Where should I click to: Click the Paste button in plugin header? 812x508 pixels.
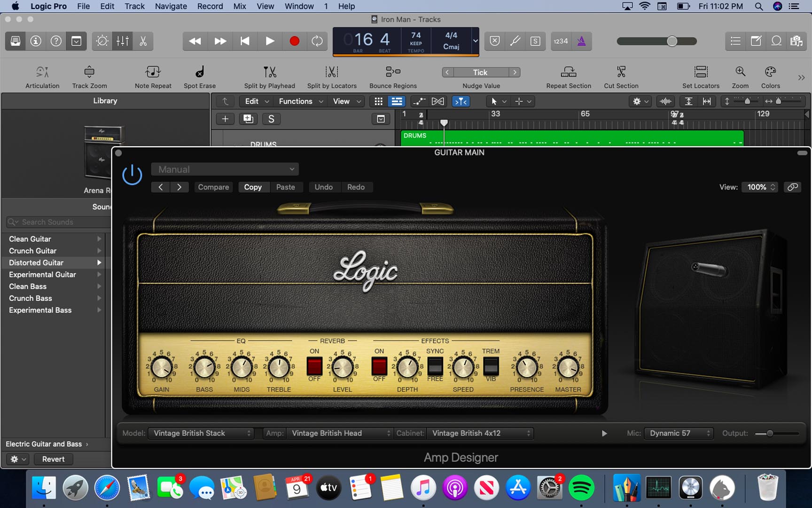click(286, 187)
